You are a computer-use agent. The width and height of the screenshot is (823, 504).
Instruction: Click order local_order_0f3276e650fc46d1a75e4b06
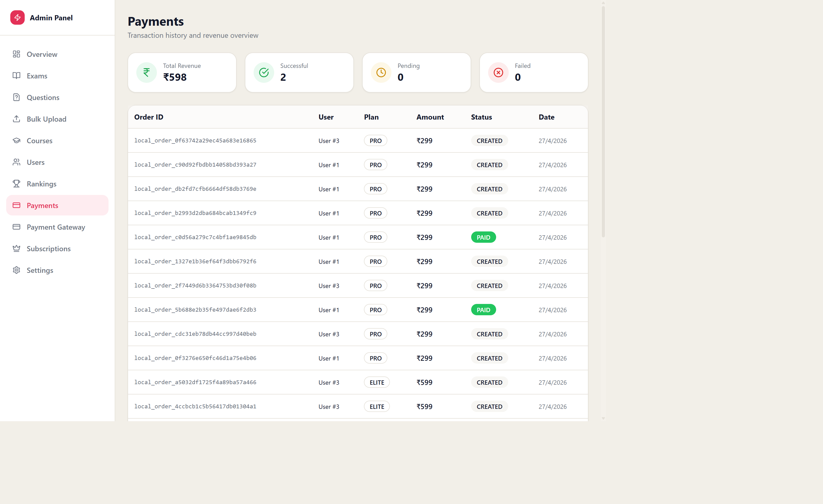195,358
